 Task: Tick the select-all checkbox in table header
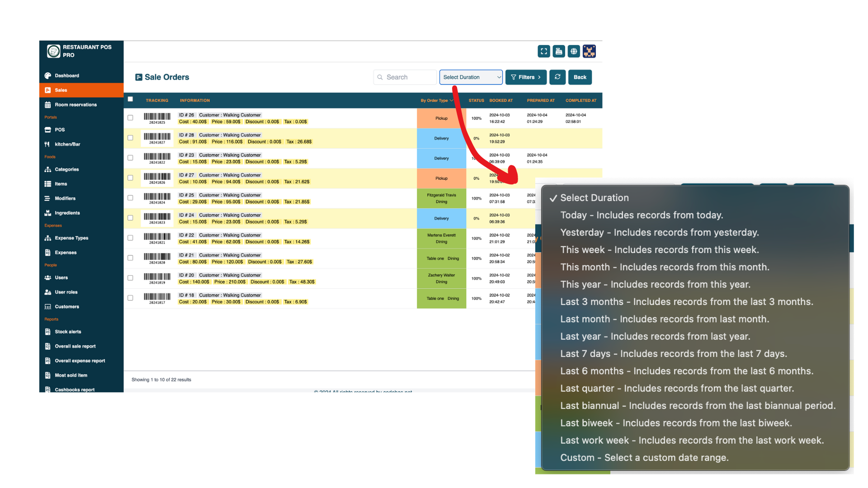pyautogui.click(x=130, y=99)
